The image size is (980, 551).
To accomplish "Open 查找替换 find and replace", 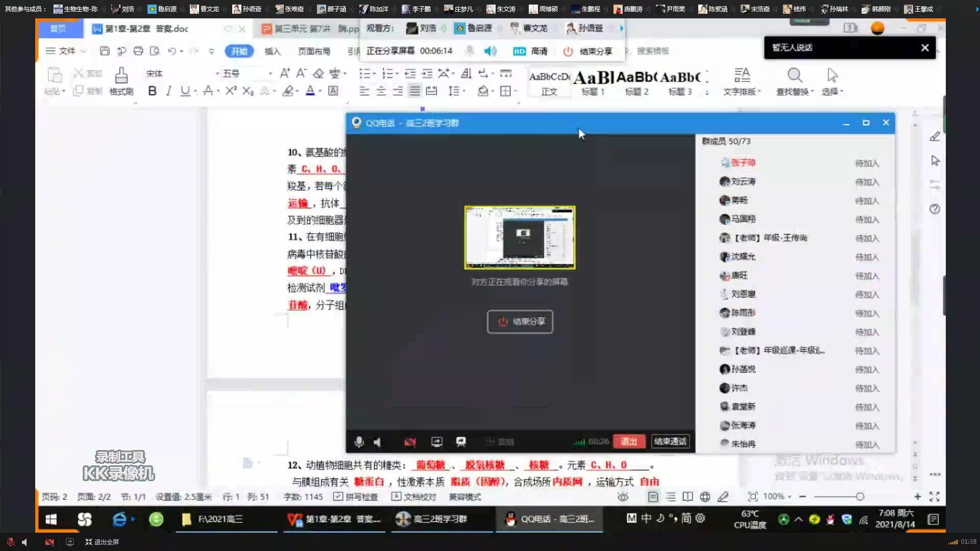I will coord(795,82).
